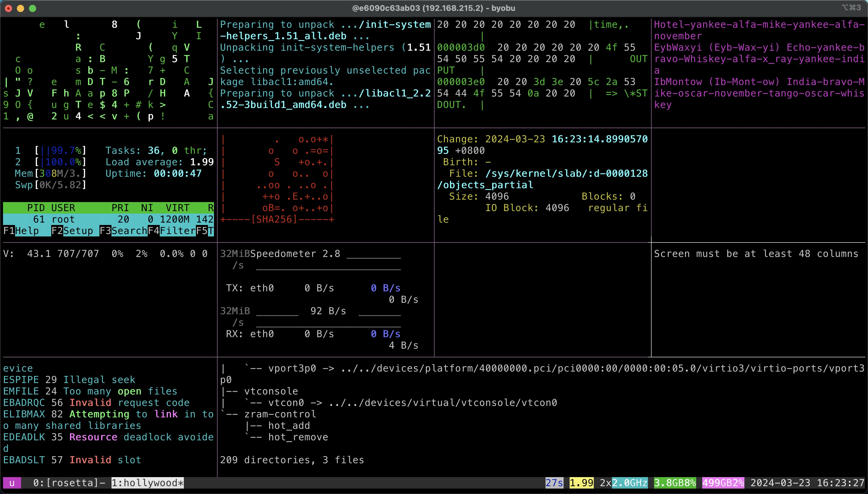The height and width of the screenshot is (494, 868).
Task: Click the 27s uptime status indicator
Action: tap(554, 483)
